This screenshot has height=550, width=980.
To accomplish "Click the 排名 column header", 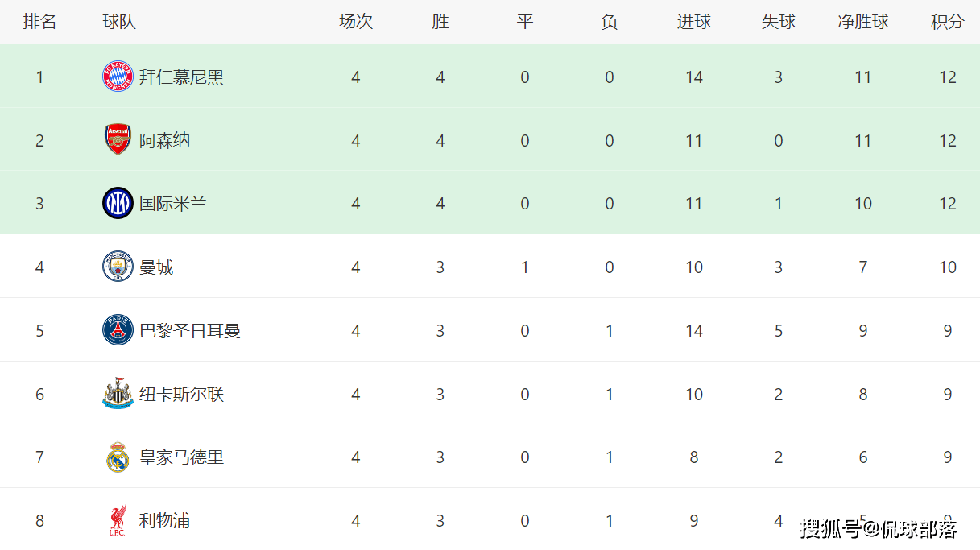I will [x=39, y=22].
